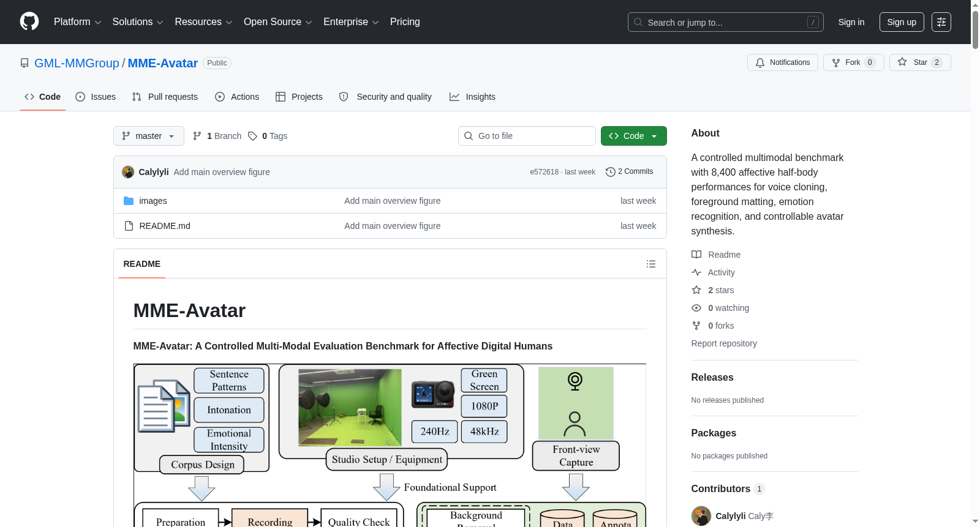View the 0 Tags link
The width and height of the screenshot is (980, 527).
point(268,136)
